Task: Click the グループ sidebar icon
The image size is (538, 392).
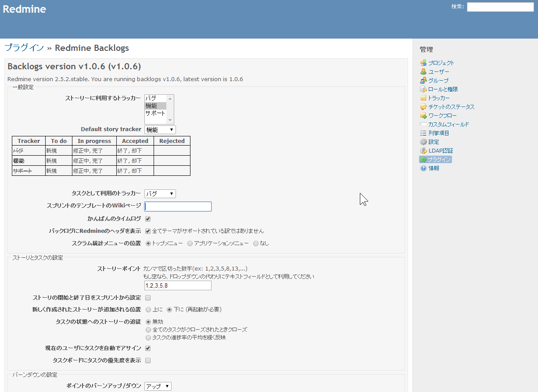Action: pos(423,80)
